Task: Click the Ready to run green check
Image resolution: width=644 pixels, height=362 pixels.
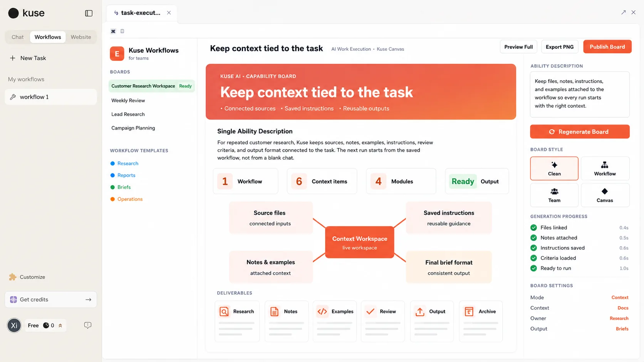Action: click(x=533, y=269)
